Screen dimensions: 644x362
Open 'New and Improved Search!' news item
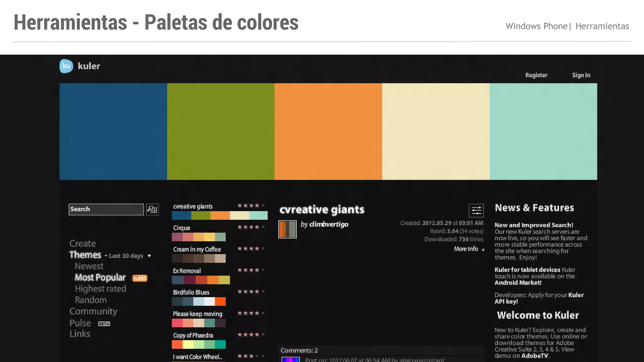tap(534, 225)
